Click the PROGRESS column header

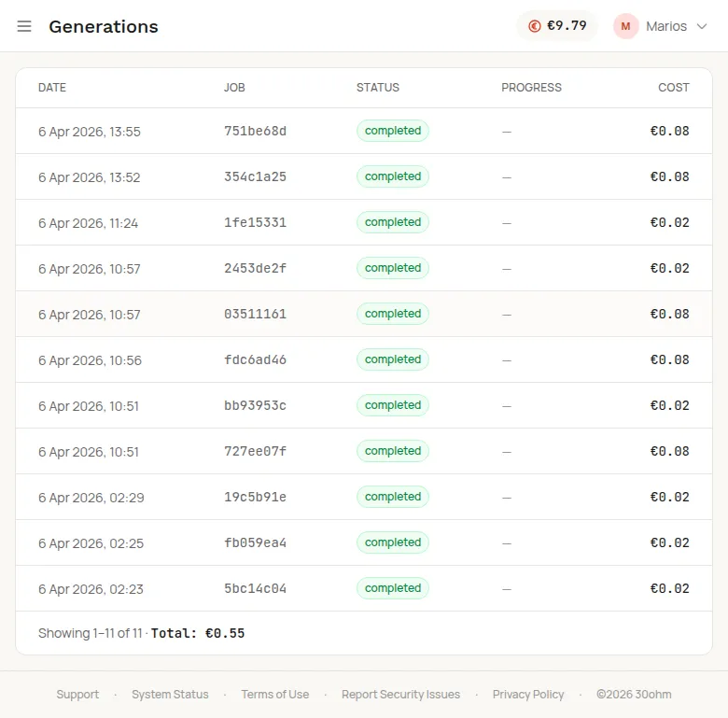click(531, 88)
